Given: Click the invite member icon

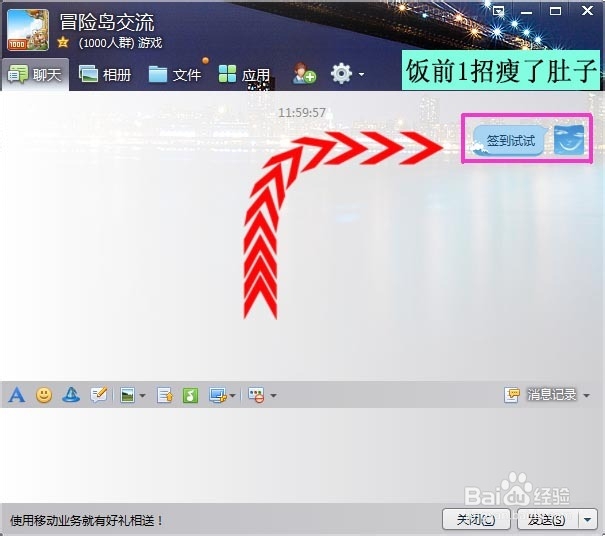Looking at the screenshot, I should (304, 73).
